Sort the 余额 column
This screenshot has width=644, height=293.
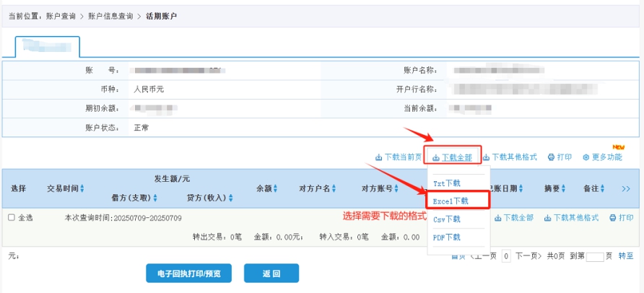tap(275, 188)
